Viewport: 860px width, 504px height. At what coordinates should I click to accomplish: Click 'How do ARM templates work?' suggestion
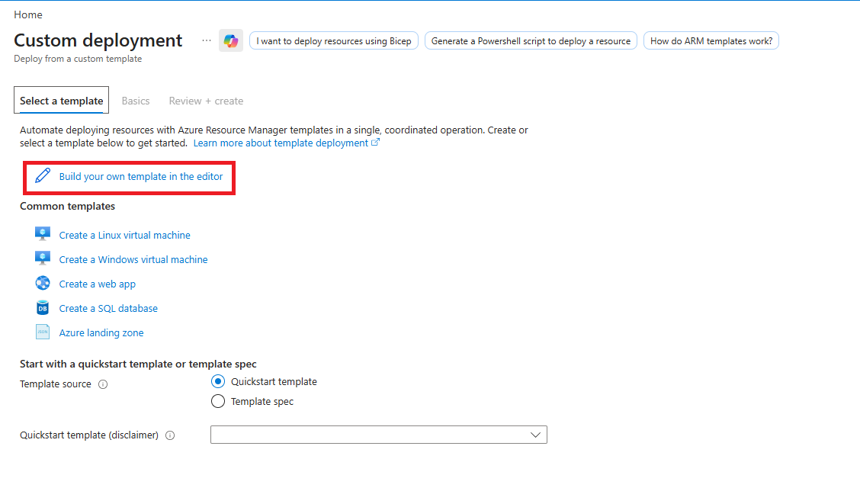(x=711, y=40)
